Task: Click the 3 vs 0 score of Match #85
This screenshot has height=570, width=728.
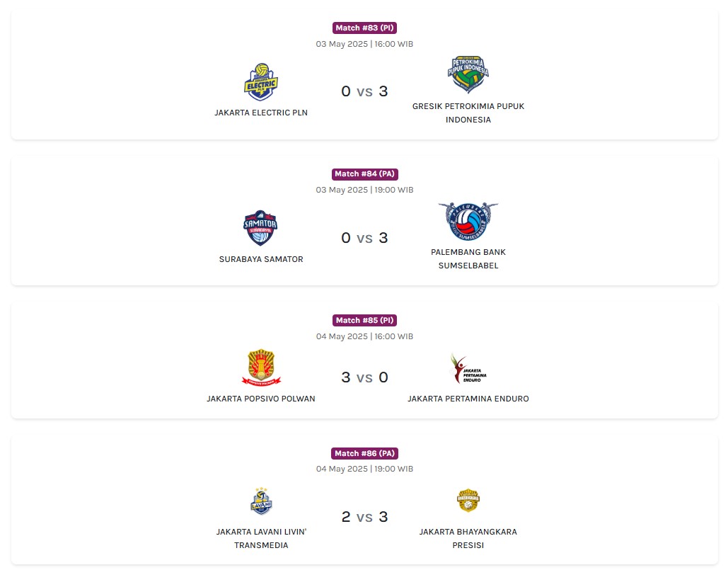Action: [x=364, y=377]
